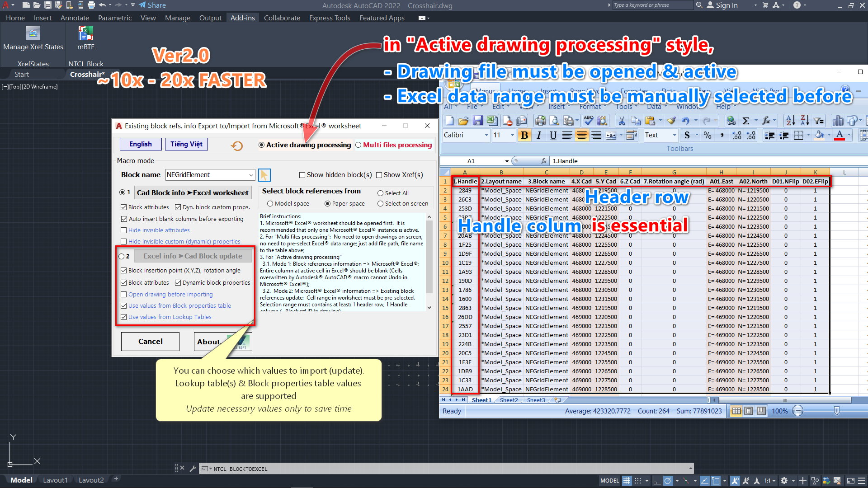
Task: Select the Model space radio button
Action: [270, 204]
